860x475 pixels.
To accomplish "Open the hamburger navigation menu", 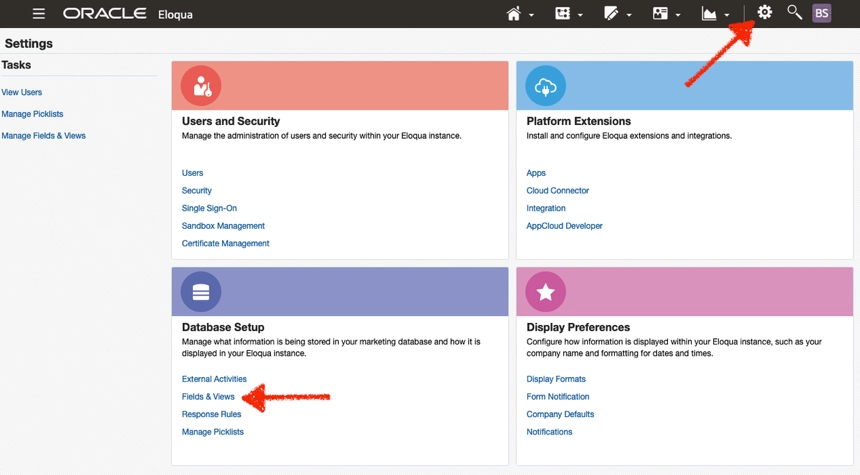I will click(38, 14).
